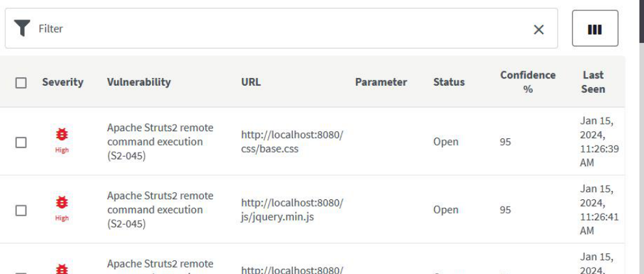The height and width of the screenshot is (274, 644).
Task: Toggle the select-all checkbox in the header
Action: (x=21, y=82)
